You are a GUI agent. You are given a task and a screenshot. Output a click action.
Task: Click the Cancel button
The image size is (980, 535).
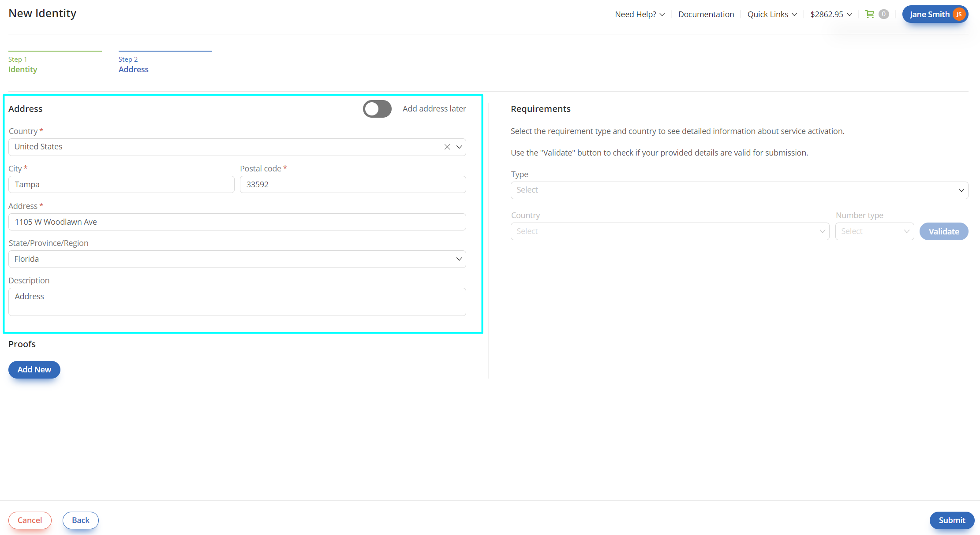(30, 520)
